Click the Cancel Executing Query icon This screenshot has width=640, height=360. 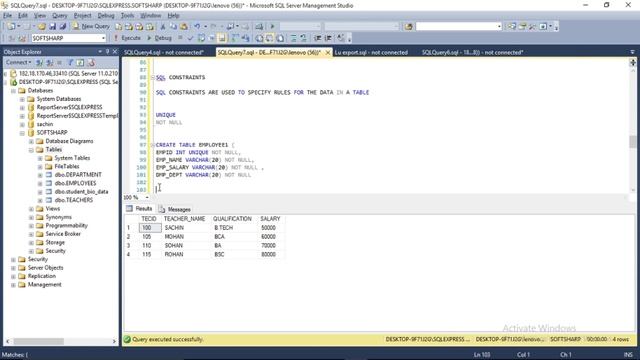click(180, 38)
